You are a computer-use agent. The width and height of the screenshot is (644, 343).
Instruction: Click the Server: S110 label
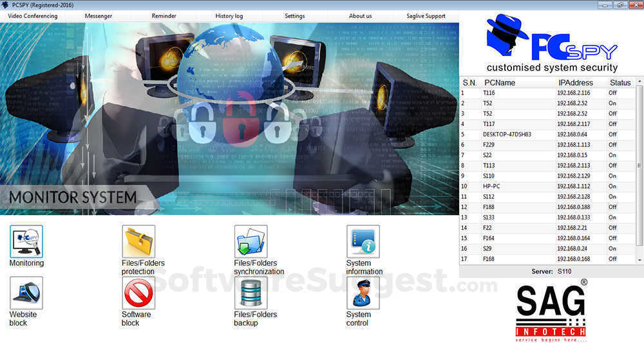click(551, 271)
